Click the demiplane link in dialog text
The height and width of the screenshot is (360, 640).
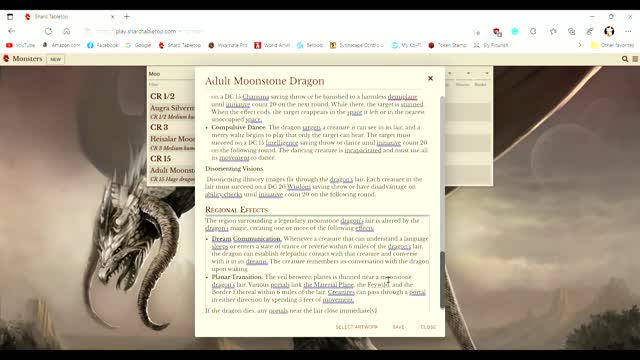[x=402, y=97]
